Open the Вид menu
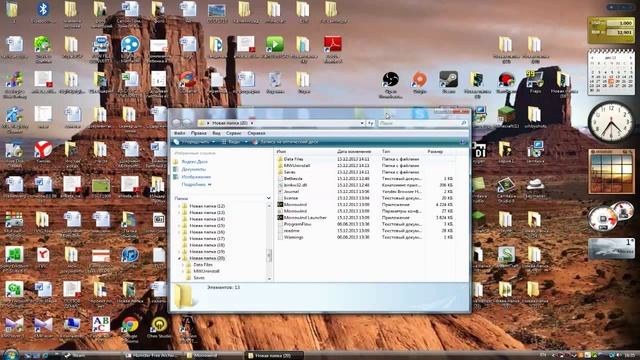Viewport: 640px width, 360px height. [216, 133]
